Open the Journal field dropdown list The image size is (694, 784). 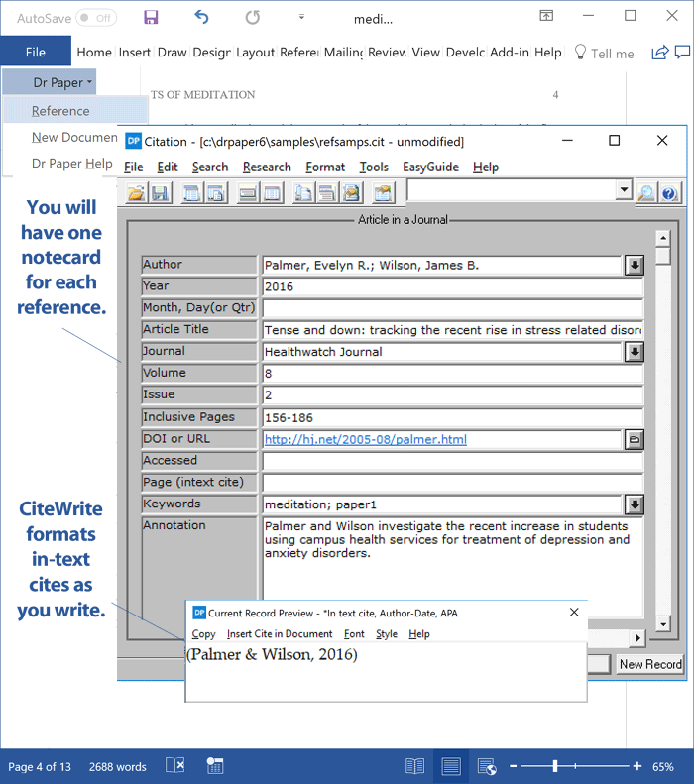(x=635, y=352)
